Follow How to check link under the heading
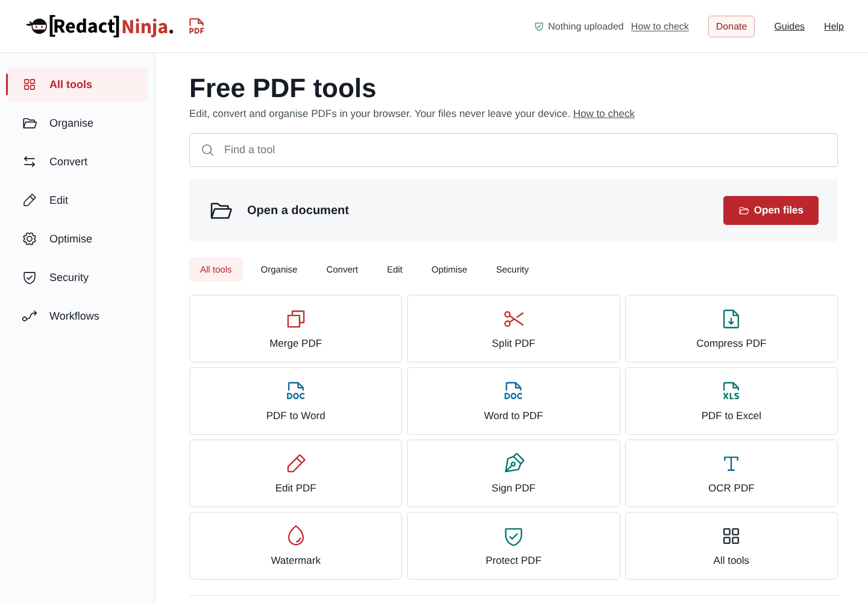 click(604, 113)
